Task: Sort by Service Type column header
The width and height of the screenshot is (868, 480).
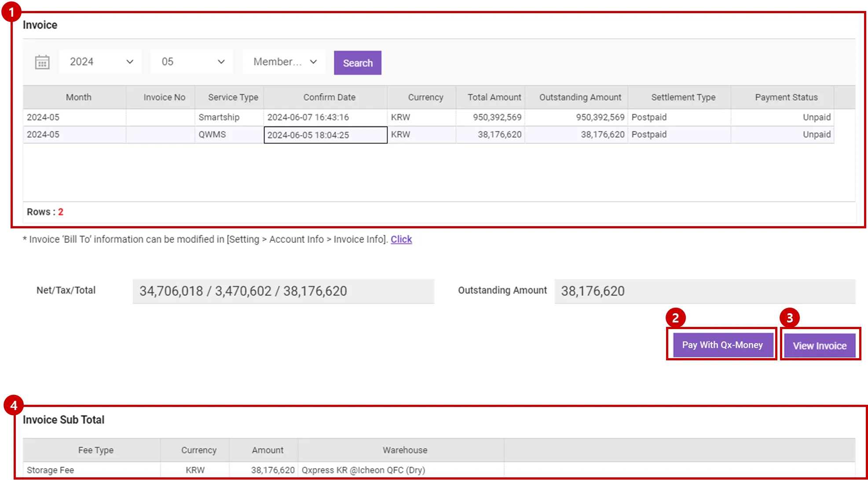Action: (x=233, y=97)
